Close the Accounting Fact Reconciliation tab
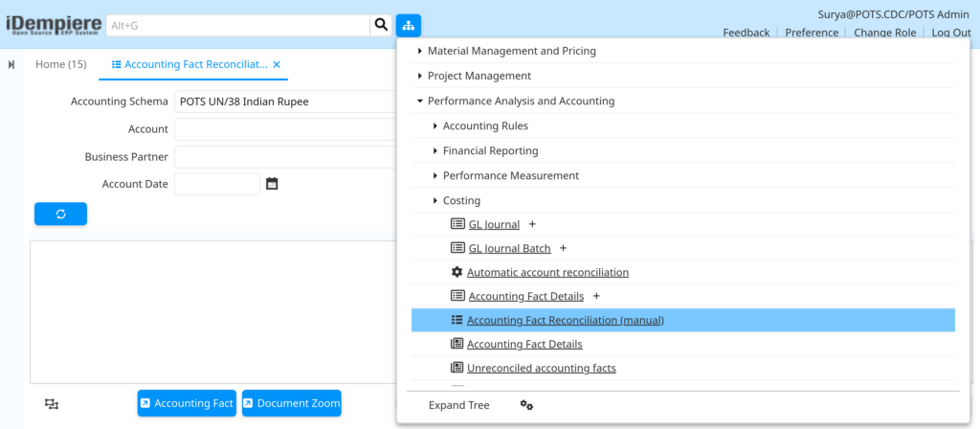Screen dimensions: 980x429 pyautogui.click(x=277, y=64)
